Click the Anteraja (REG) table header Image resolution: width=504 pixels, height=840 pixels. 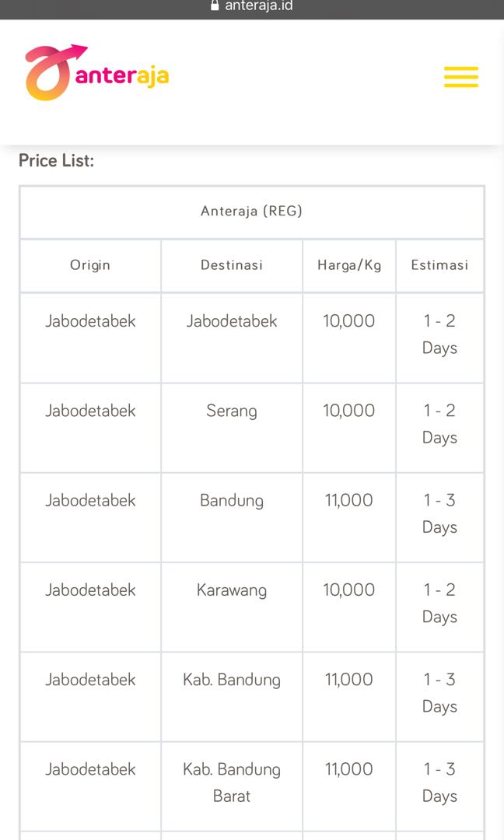(x=251, y=212)
